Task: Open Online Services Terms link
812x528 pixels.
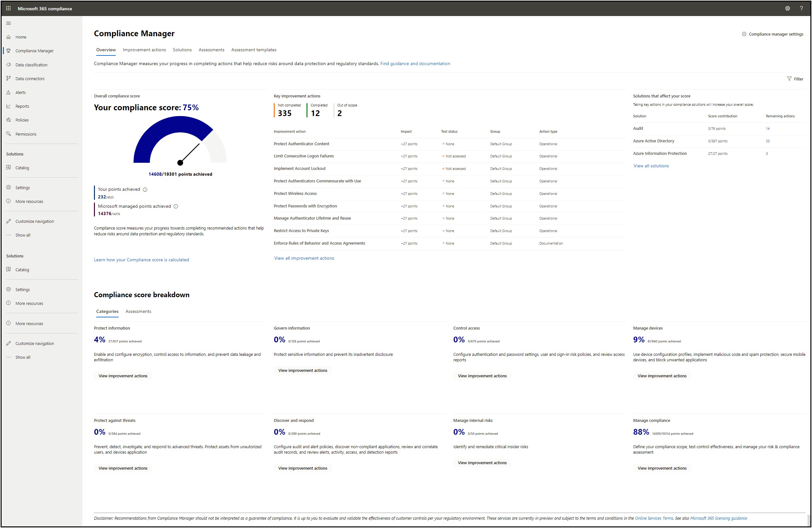Action: click(654, 518)
